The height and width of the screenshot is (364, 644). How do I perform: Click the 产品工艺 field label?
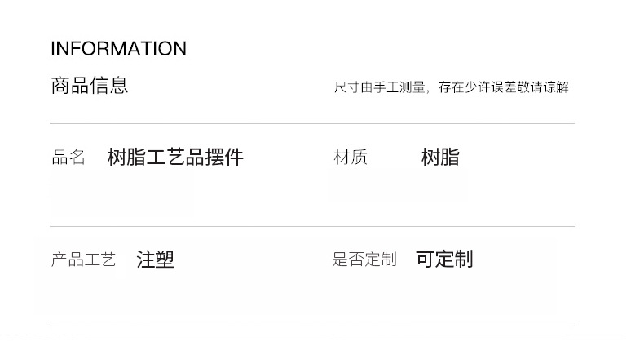coord(84,260)
